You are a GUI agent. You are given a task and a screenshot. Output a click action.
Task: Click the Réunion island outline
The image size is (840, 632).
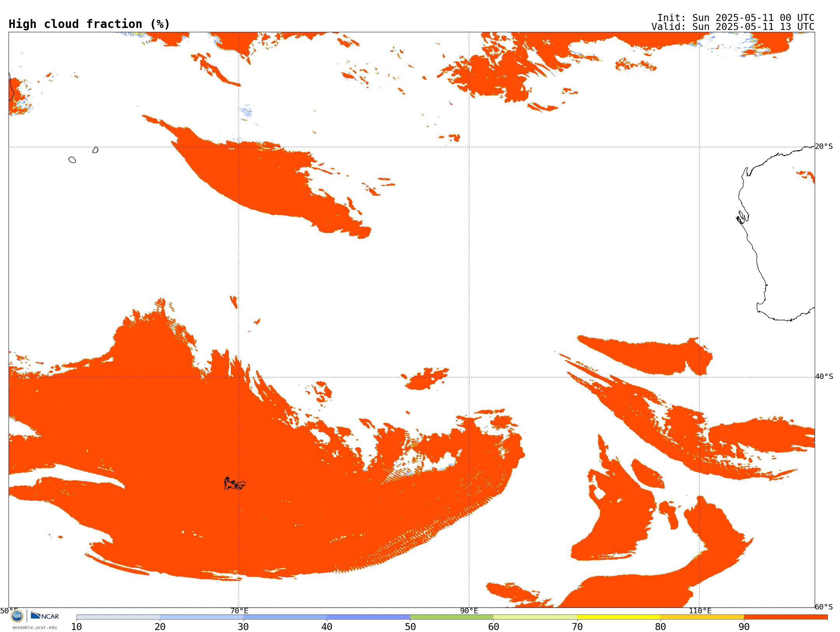72,160
